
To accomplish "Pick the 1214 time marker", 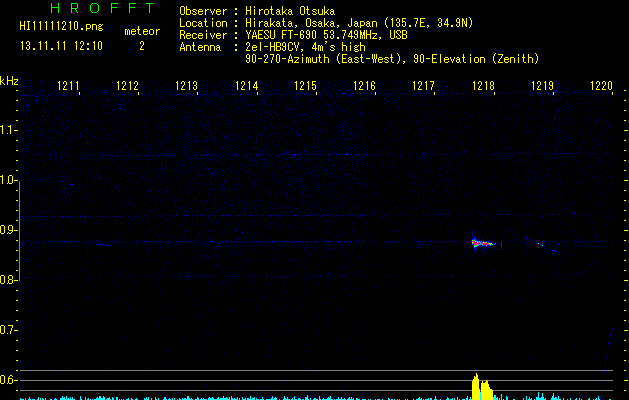I will click(x=246, y=86).
